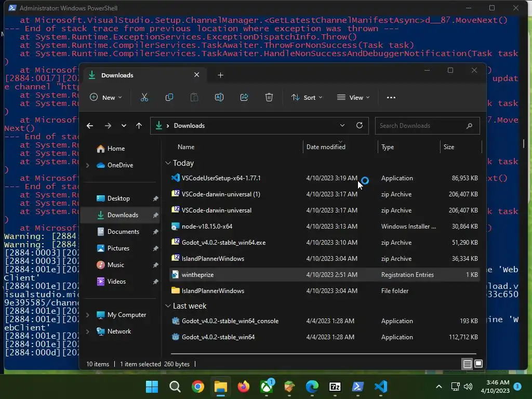This screenshot has width=532, height=399.
Task: Click the Share icon in toolbar
Action: 244,98
